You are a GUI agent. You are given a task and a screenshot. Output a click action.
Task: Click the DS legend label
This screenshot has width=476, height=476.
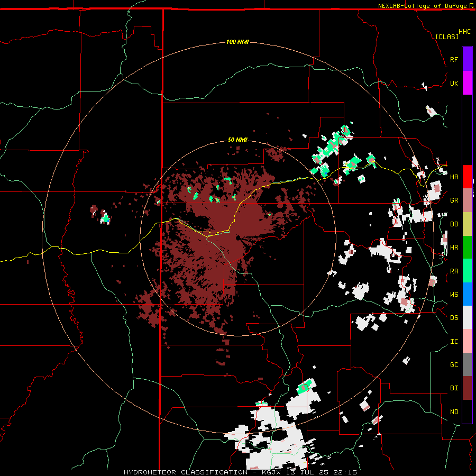pos(454,318)
